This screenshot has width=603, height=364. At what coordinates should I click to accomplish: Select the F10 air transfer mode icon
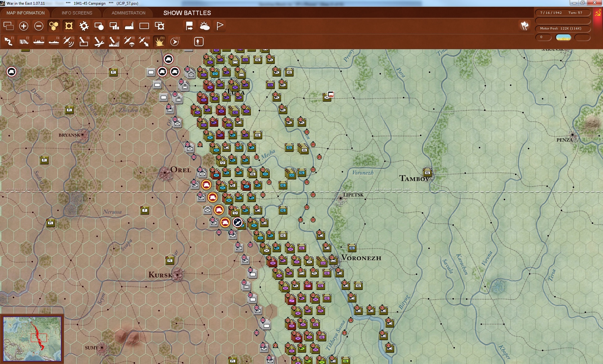[x=144, y=41]
